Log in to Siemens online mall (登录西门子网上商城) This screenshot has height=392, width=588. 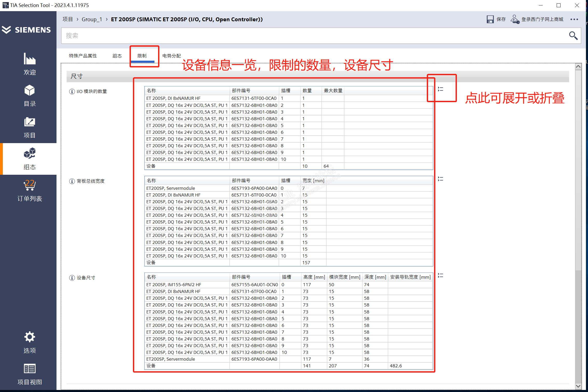542,19
